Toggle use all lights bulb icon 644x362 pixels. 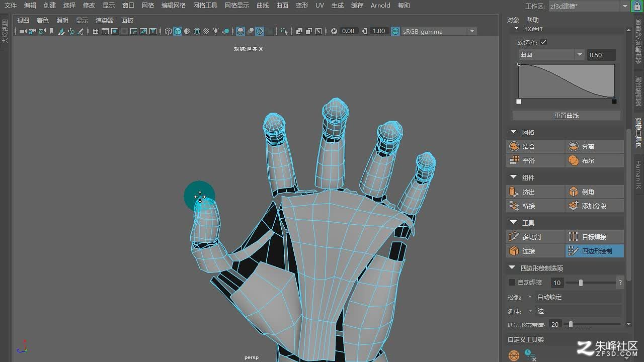(x=216, y=31)
